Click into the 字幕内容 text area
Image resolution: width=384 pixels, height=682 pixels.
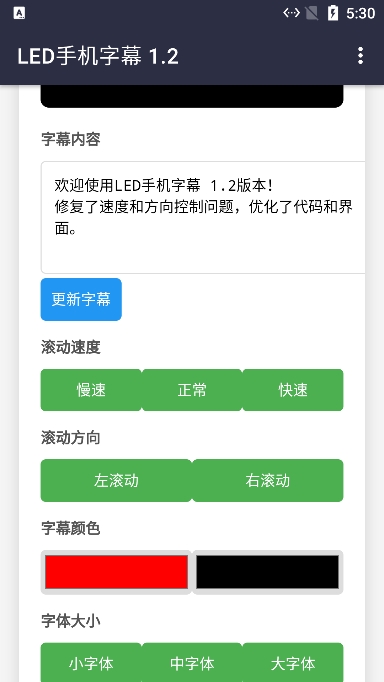[203, 217]
